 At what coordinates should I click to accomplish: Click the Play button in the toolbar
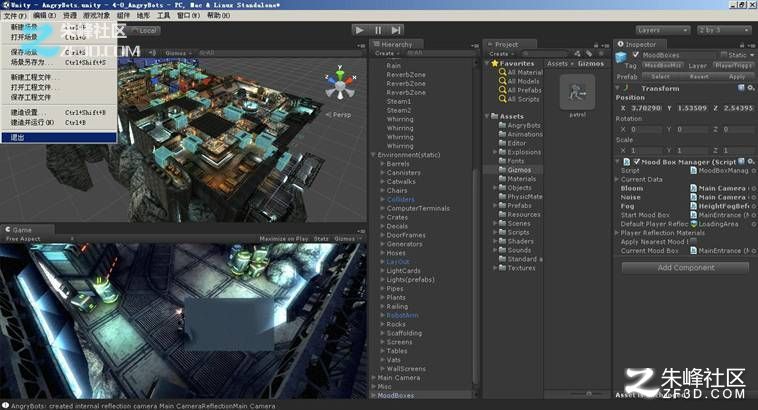(360, 30)
